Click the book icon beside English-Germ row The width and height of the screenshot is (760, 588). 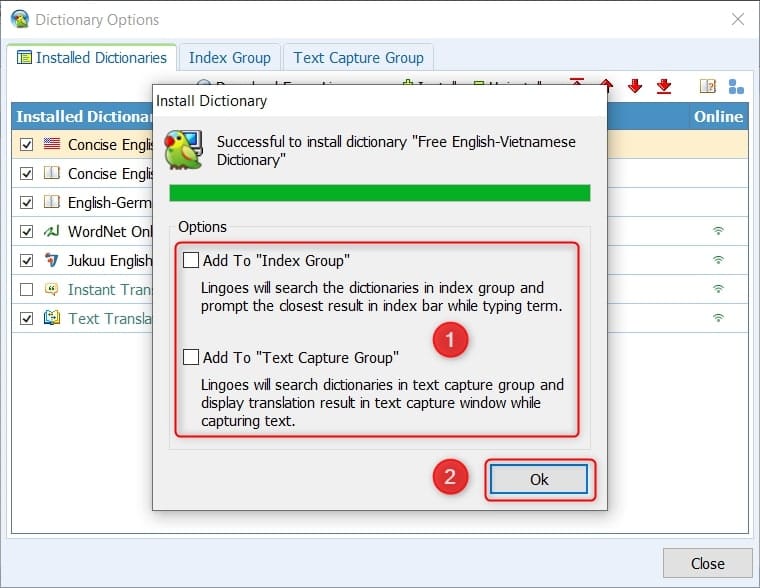pos(52,201)
